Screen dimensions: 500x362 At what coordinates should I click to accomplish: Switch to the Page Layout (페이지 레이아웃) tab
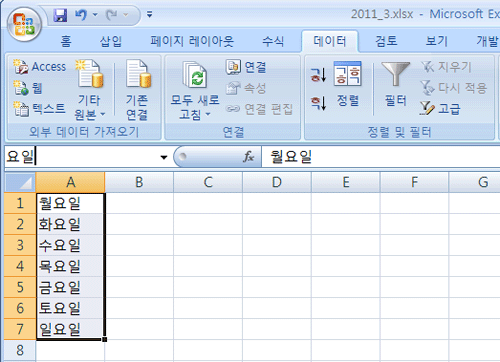click(192, 41)
